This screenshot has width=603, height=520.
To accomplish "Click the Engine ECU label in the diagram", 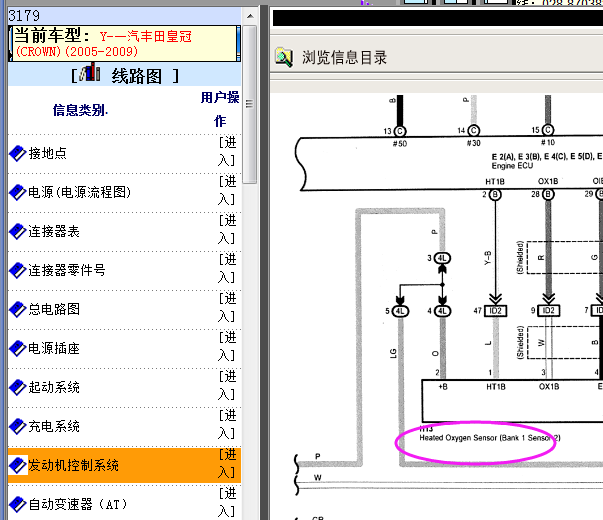I will [512, 166].
